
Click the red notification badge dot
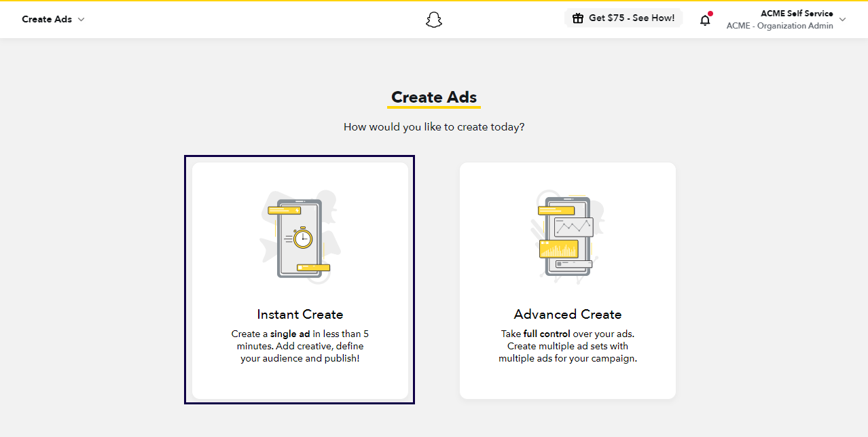pos(710,14)
